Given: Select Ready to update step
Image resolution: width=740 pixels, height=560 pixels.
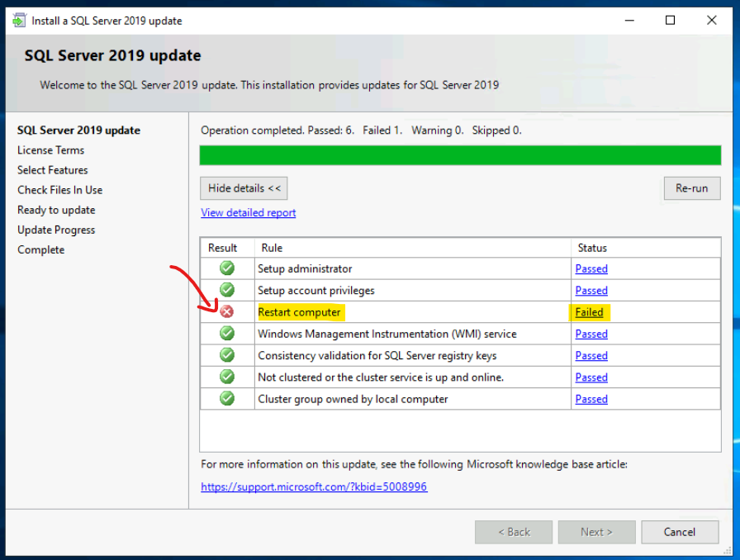Looking at the screenshot, I should tap(56, 210).
